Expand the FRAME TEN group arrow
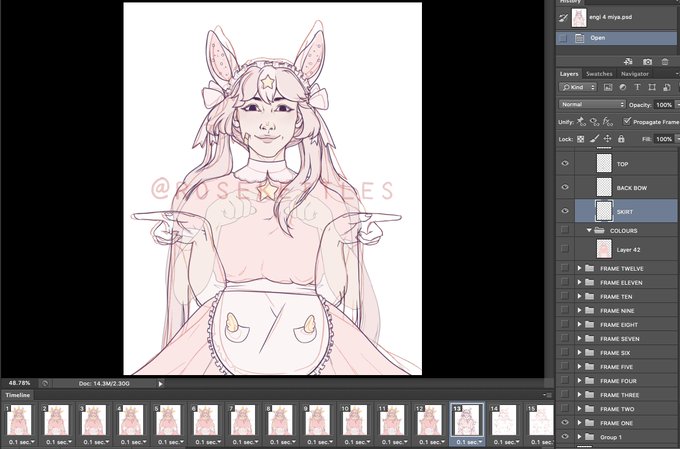 (579, 296)
